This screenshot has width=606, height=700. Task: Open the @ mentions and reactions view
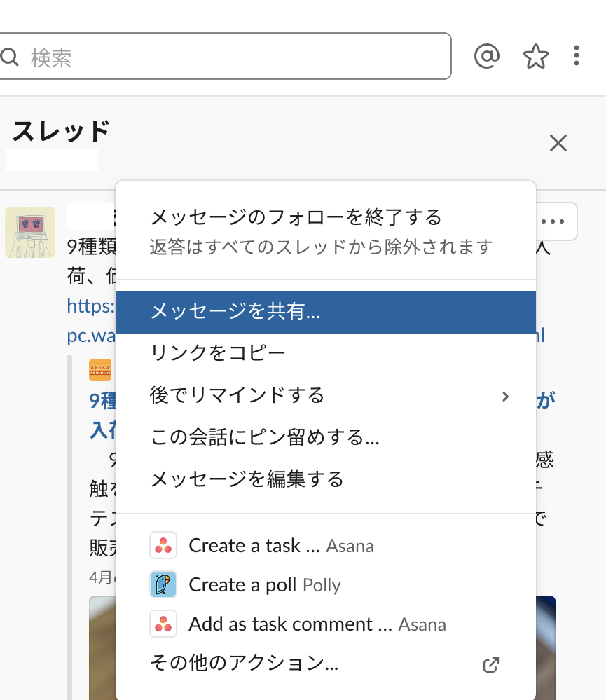pos(487,56)
